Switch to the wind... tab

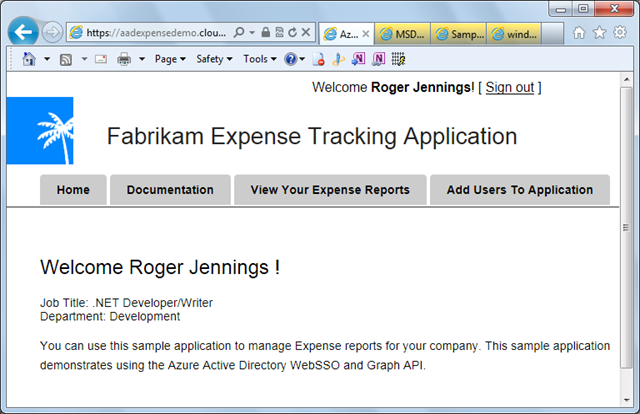[x=514, y=34]
